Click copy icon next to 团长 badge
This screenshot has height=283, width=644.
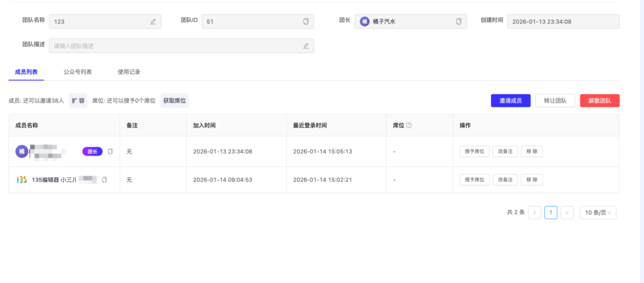coord(110,152)
